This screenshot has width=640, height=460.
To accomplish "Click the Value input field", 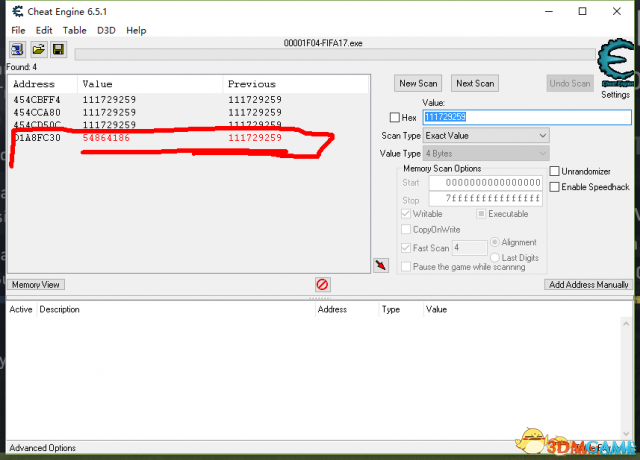I will [x=527, y=117].
